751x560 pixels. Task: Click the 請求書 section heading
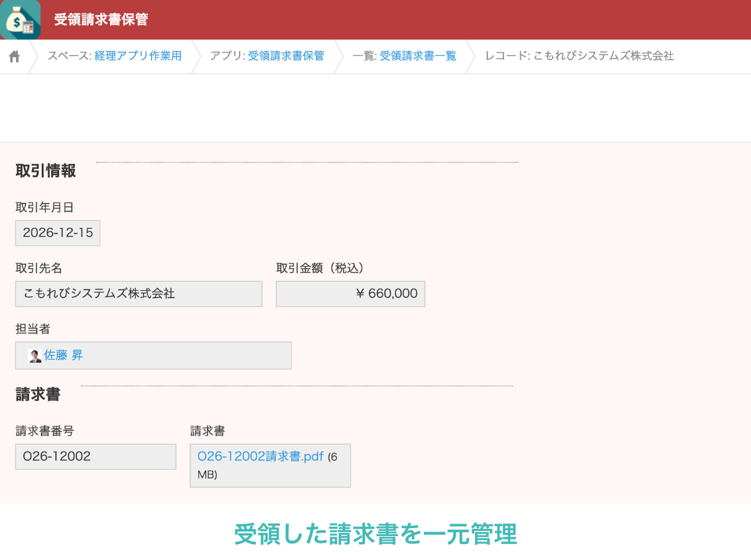tap(38, 394)
